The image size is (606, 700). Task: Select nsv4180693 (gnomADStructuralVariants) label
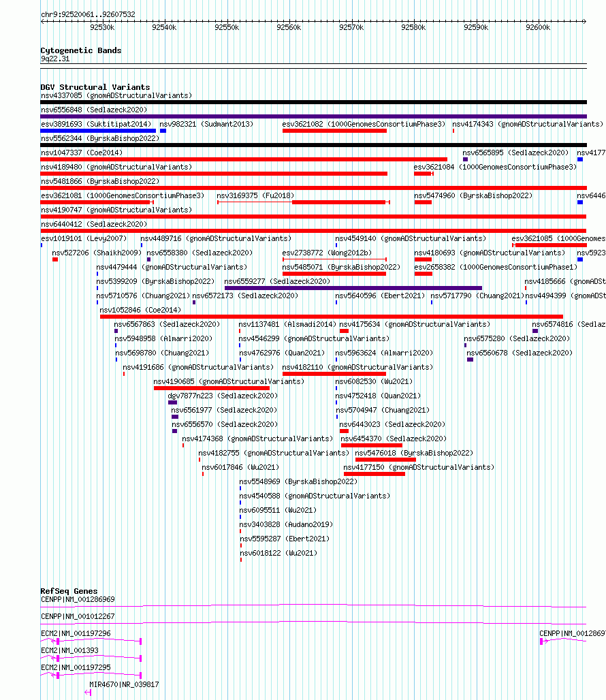point(490,253)
